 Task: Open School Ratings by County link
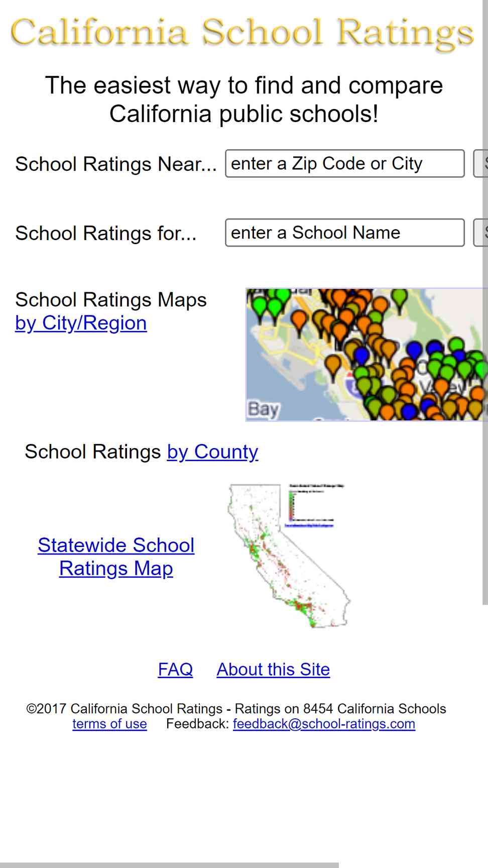(212, 452)
